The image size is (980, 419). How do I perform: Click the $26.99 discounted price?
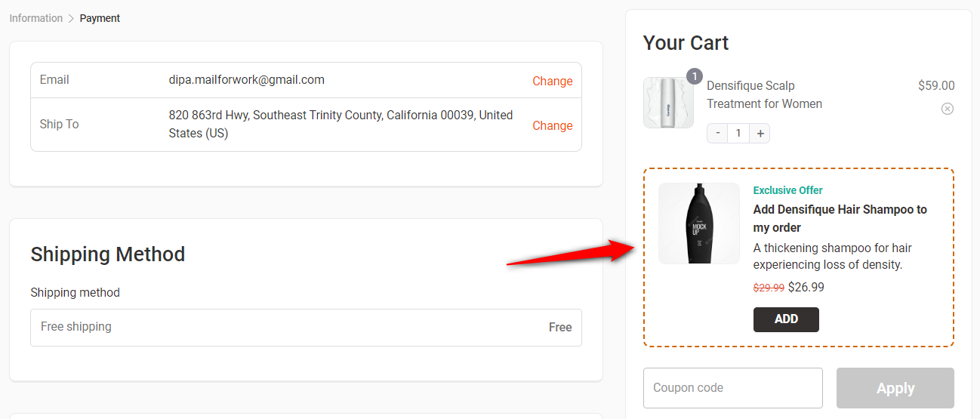806,287
